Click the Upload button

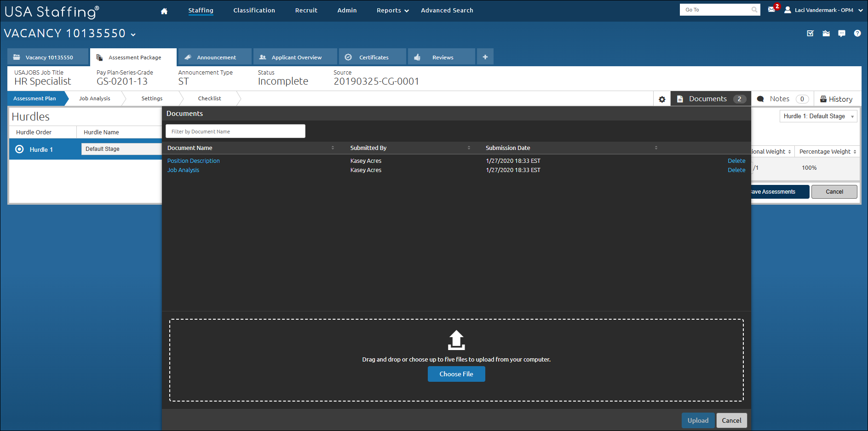(698, 420)
